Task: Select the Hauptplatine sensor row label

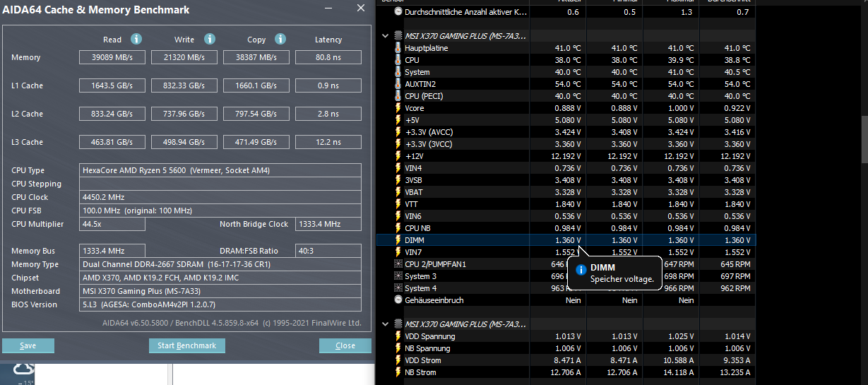Action: pos(426,48)
